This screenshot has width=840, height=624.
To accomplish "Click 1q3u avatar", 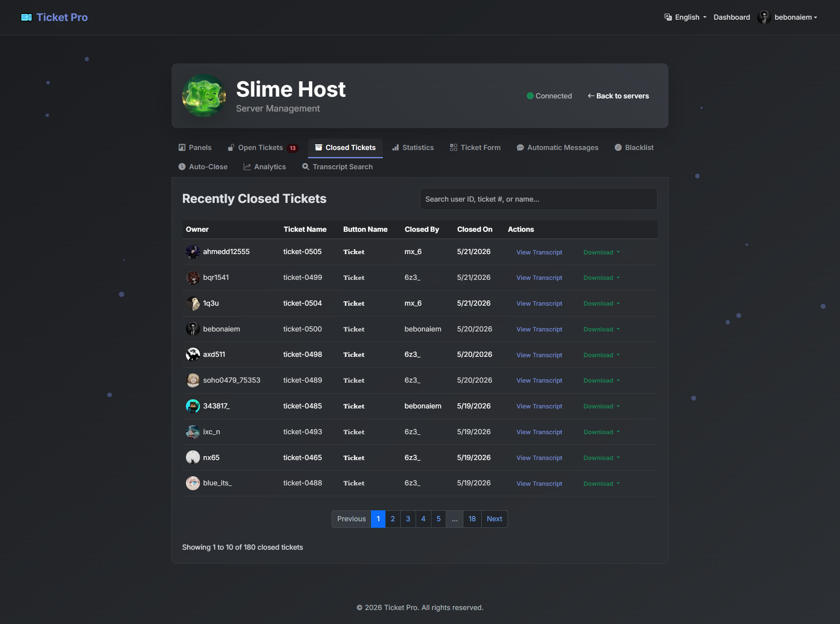I will pyautogui.click(x=193, y=303).
